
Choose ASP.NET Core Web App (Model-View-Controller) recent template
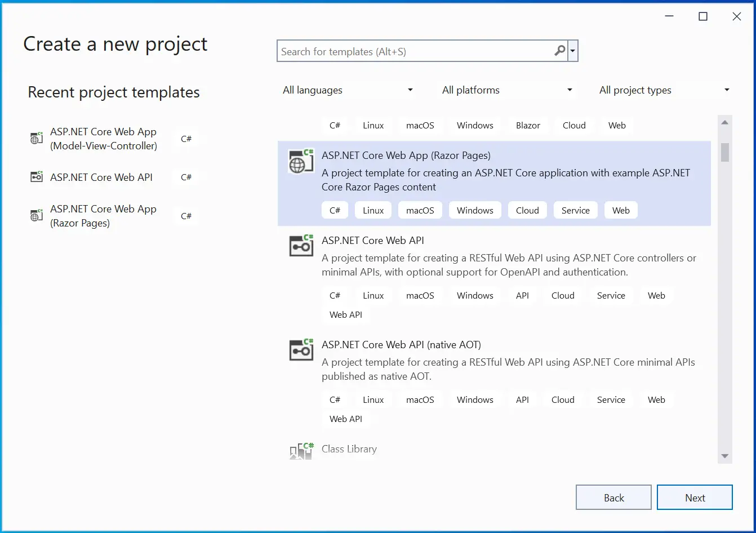coord(104,139)
